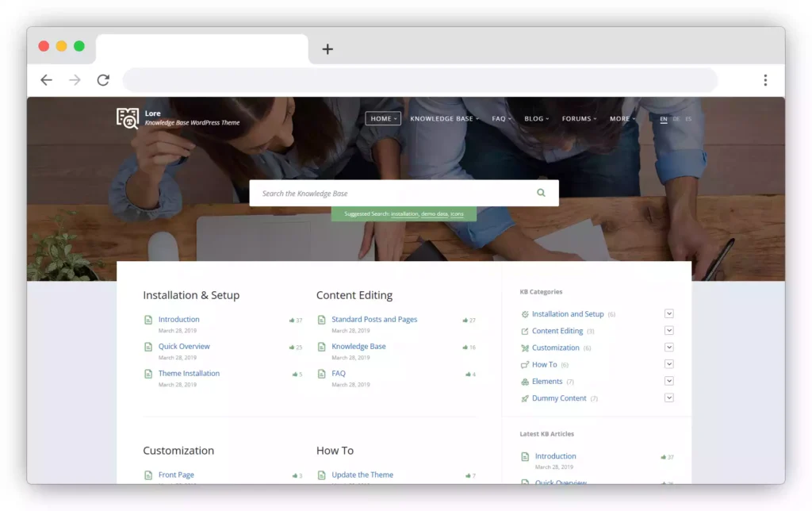812x511 pixels.
Task: Click the Customization category icon
Action: click(525, 348)
